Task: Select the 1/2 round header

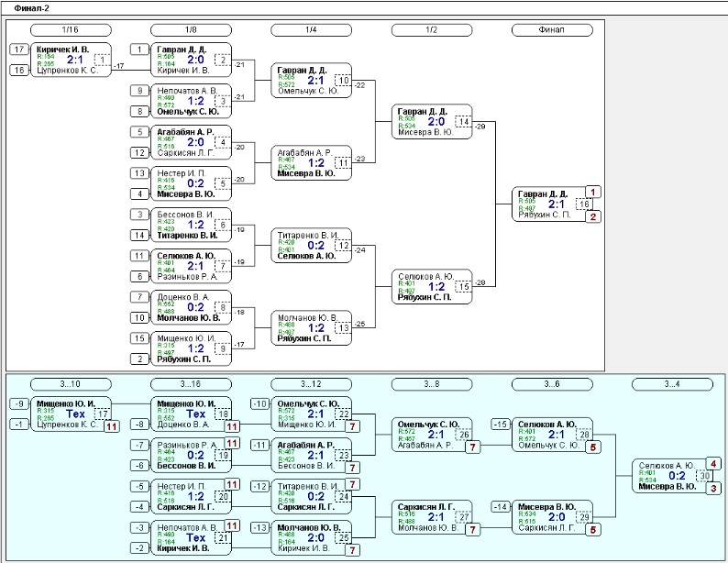Action: 432,30
